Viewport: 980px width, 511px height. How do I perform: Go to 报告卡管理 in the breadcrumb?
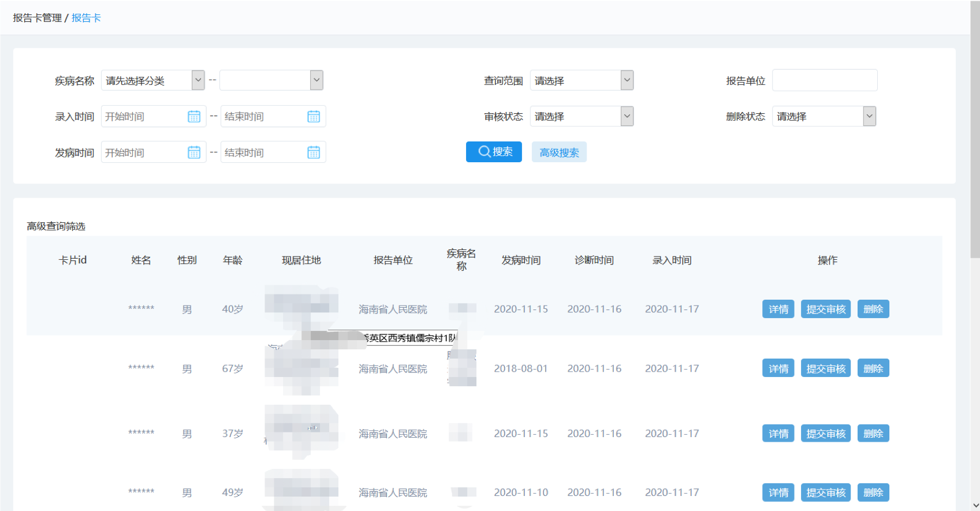pos(38,18)
